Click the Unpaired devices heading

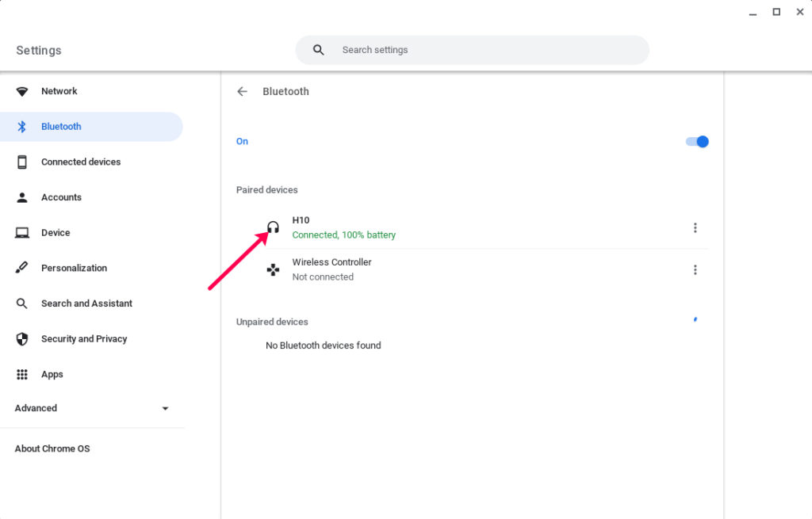pyautogui.click(x=273, y=322)
